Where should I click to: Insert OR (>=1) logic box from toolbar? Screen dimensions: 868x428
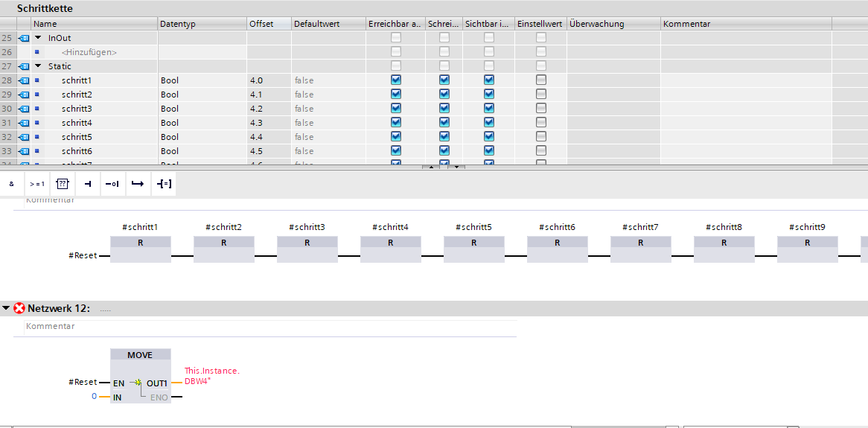click(36, 184)
